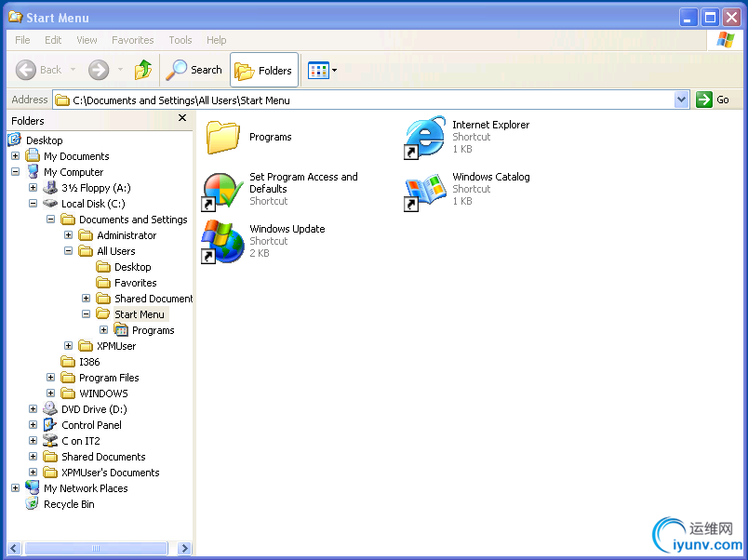
Task: Expand the Program Files node
Action: click(x=50, y=378)
